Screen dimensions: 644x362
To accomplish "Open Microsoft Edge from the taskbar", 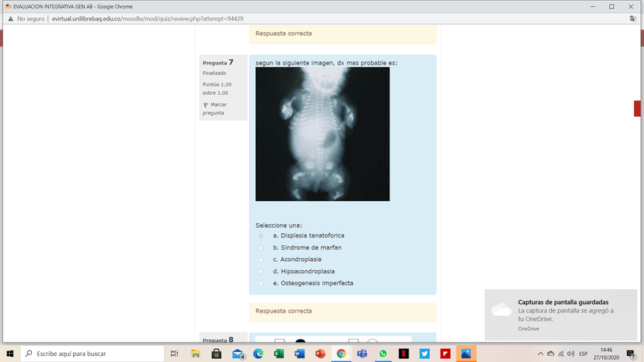I will coord(258,354).
